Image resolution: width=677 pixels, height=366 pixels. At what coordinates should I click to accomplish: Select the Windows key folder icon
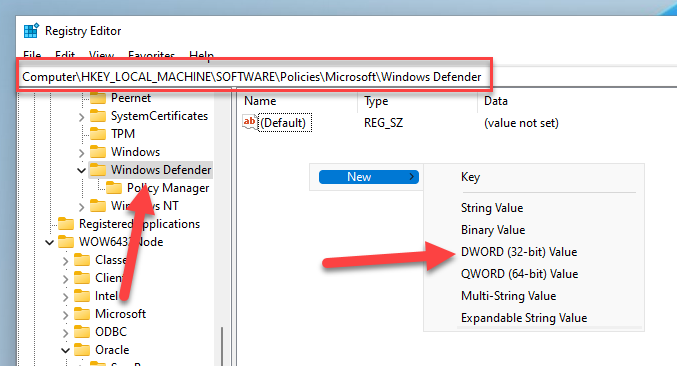98,152
